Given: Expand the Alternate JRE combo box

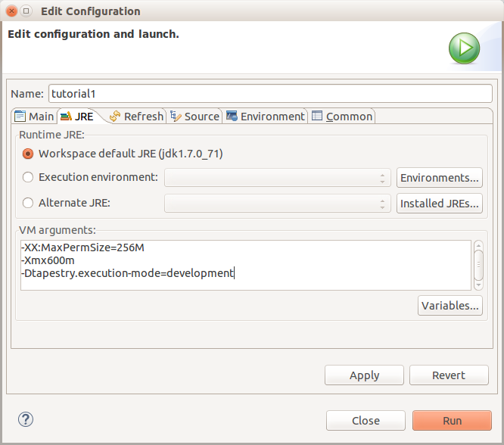Looking at the screenshot, I should pos(277,203).
